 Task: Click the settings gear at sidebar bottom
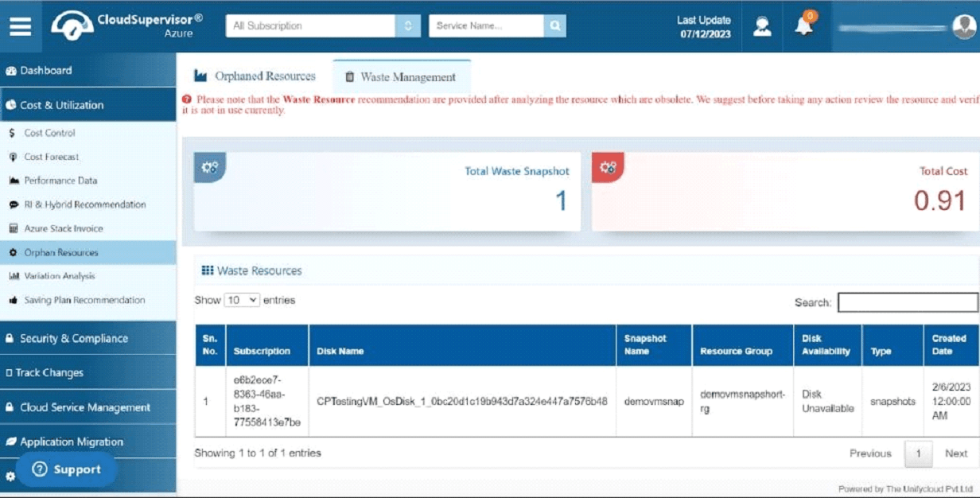[10, 476]
